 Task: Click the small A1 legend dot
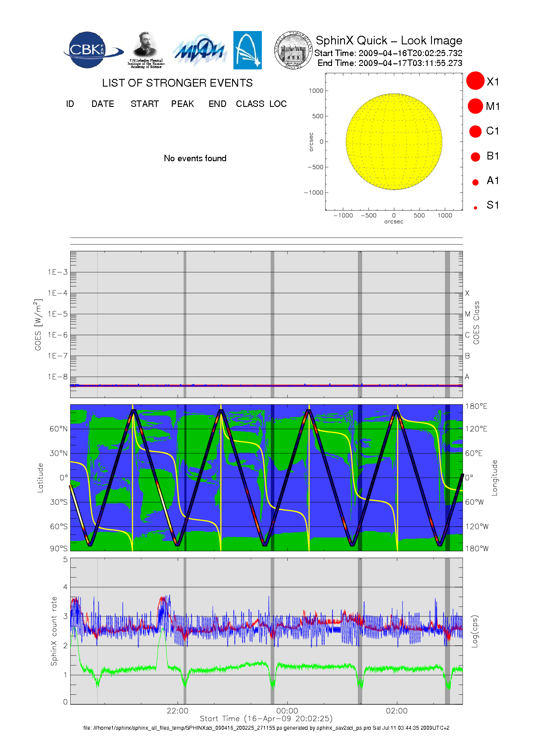(x=475, y=182)
